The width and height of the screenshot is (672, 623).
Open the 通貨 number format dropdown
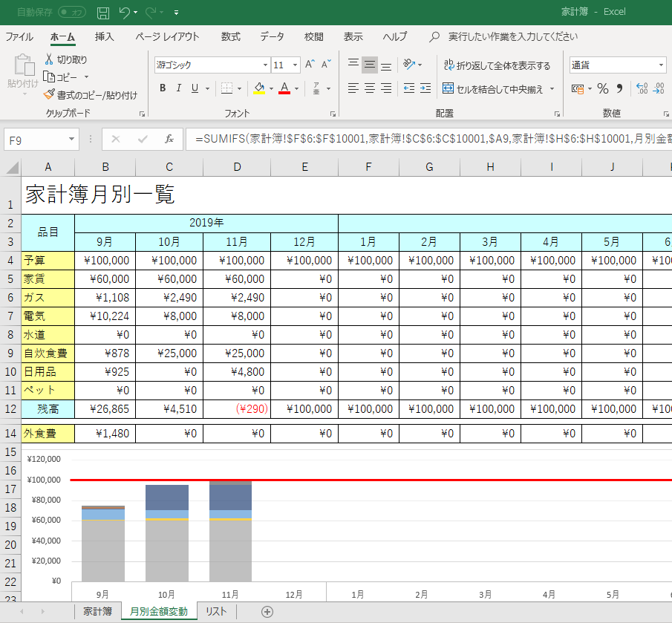pos(661,65)
